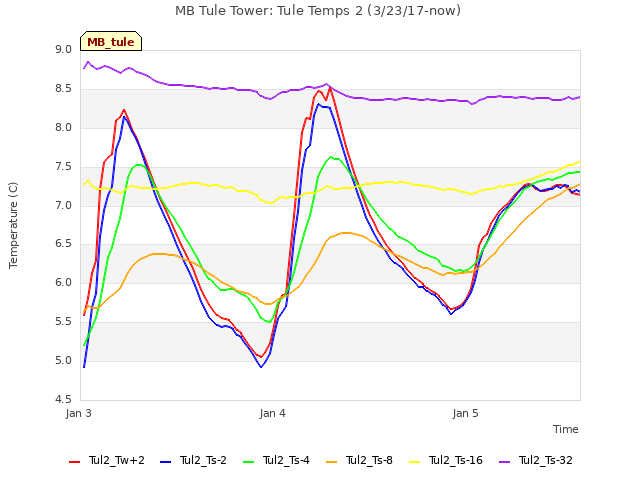
Task: Click the 7.0 y-axis tick label
Action: (x=63, y=205)
